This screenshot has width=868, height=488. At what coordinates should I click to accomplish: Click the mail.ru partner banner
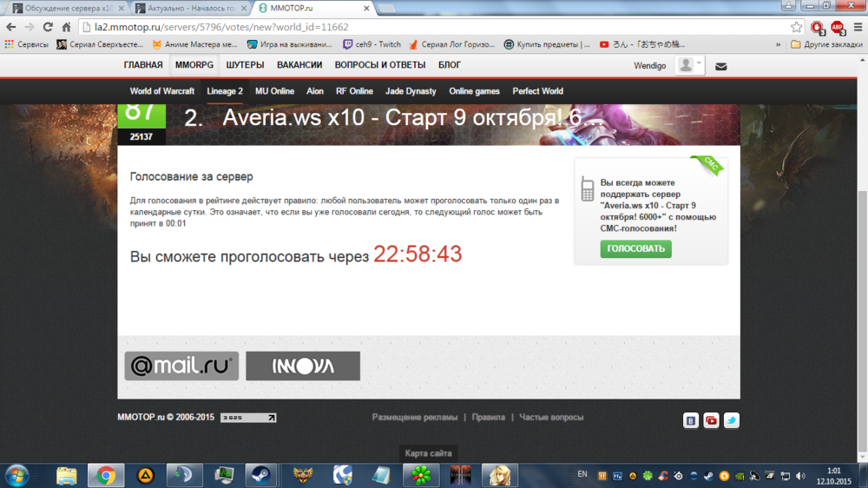(x=181, y=366)
